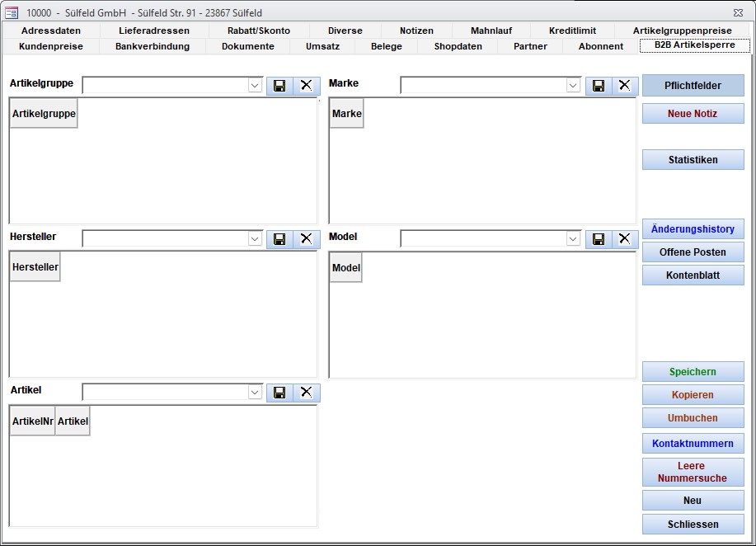Expand the Hersteller dropdown list
756x546 pixels.
point(255,239)
